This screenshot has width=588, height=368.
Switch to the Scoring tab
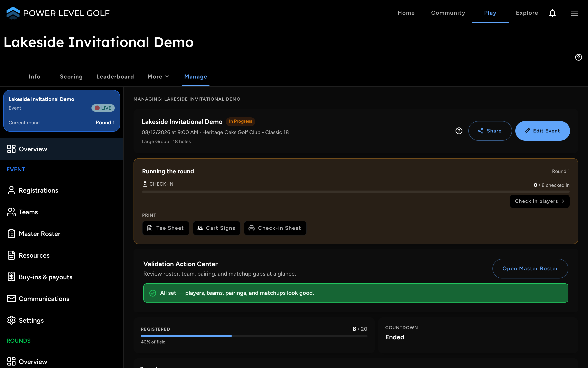pos(71,77)
